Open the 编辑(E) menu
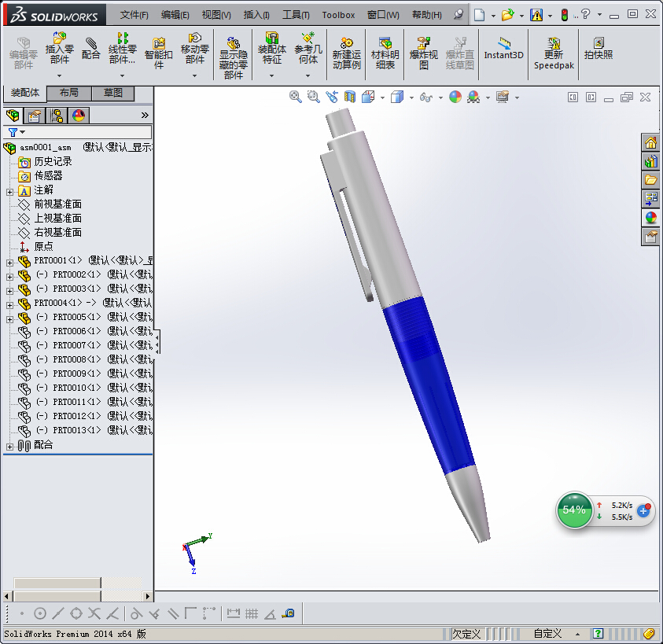The image size is (663, 644). click(175, 15)
